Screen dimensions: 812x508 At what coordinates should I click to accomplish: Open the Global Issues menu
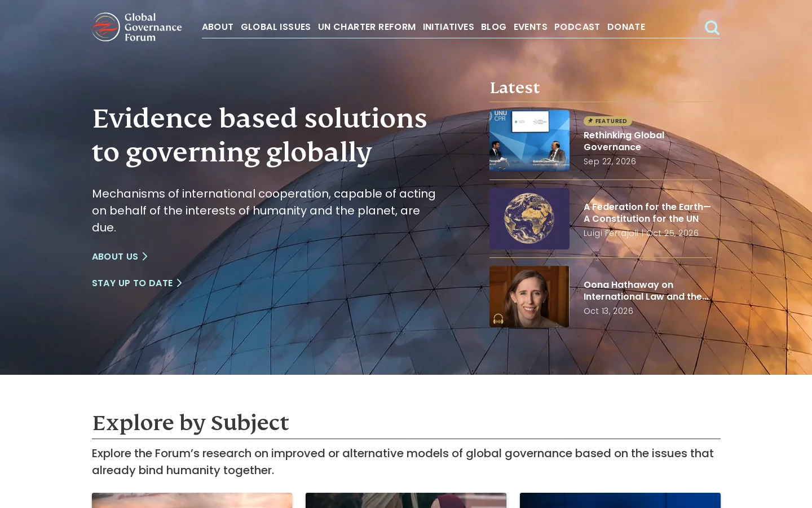276,27
